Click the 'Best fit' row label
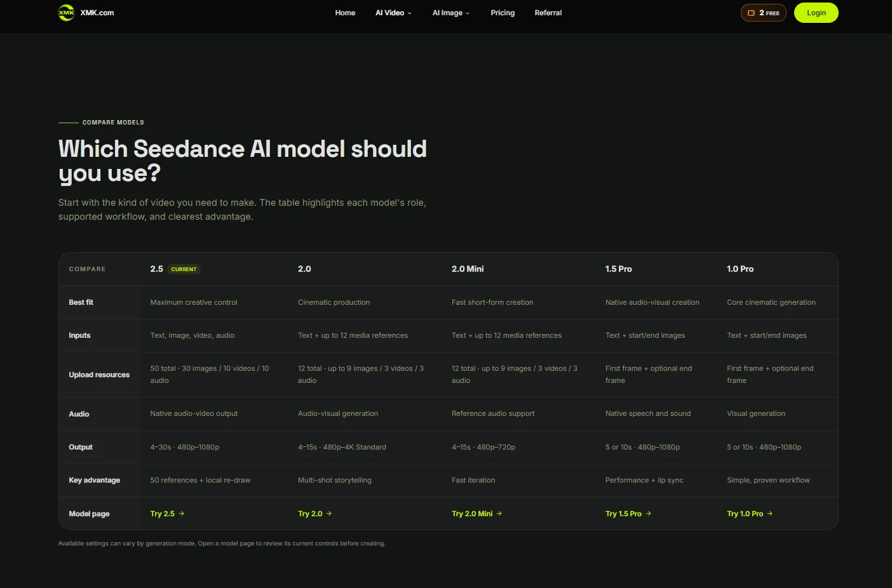892x588 pixels. [x=81, y=302]
